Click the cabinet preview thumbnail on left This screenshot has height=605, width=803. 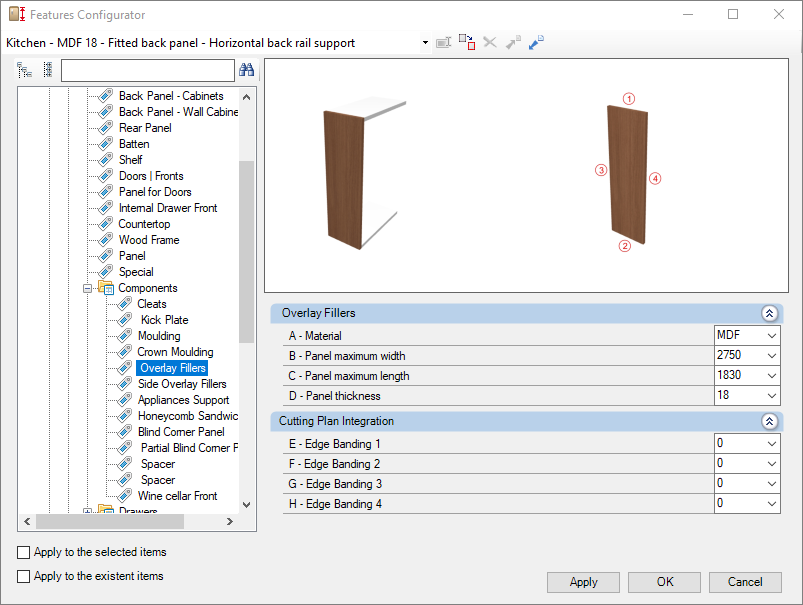coord(364,175)
